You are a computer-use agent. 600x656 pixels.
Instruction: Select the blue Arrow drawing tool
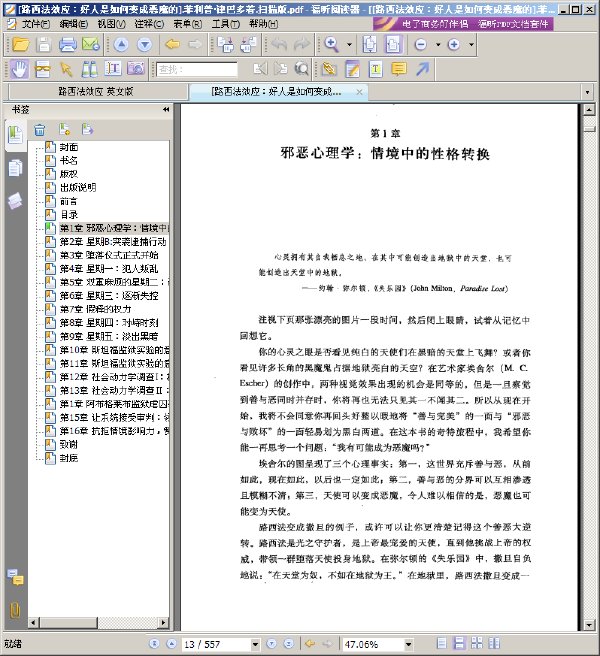[422, 69]
